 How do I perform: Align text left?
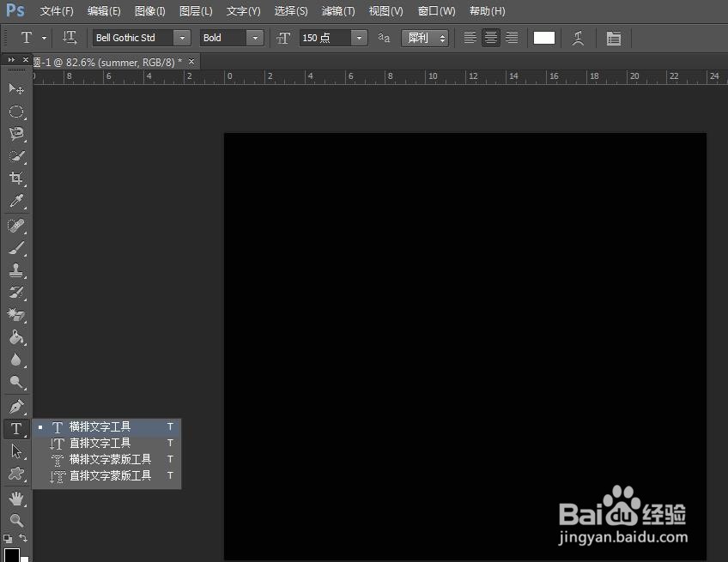(x=470, y=38)
